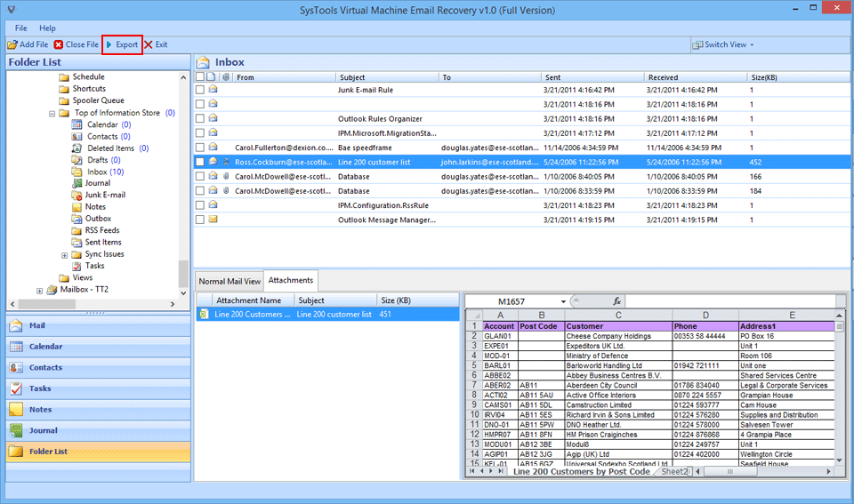Select the Inbox folder icon in tree
The image size is (854, 504).
[x=77, y=172]
